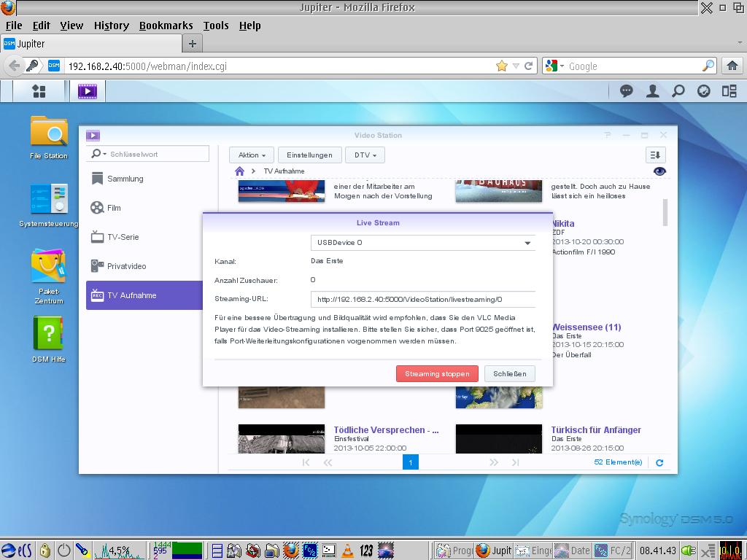
Task: Click the Firefox back arrow button
Action: tap(15, 66)
